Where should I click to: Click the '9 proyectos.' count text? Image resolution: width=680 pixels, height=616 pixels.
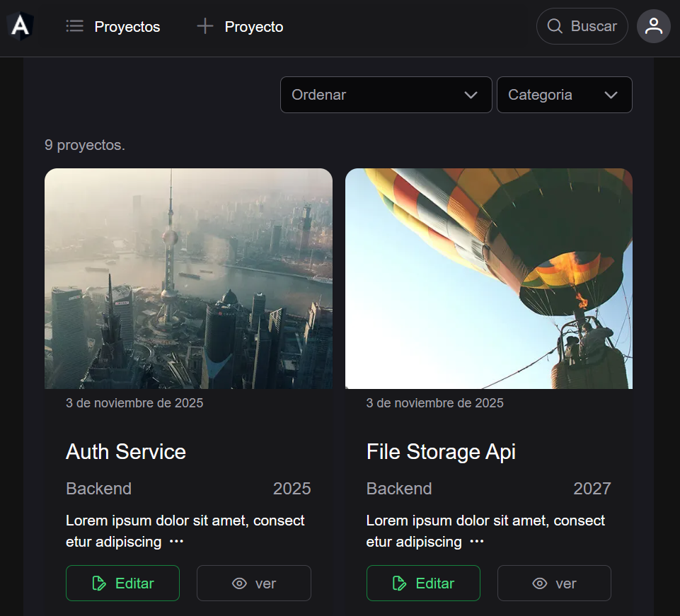click(85, 145)
